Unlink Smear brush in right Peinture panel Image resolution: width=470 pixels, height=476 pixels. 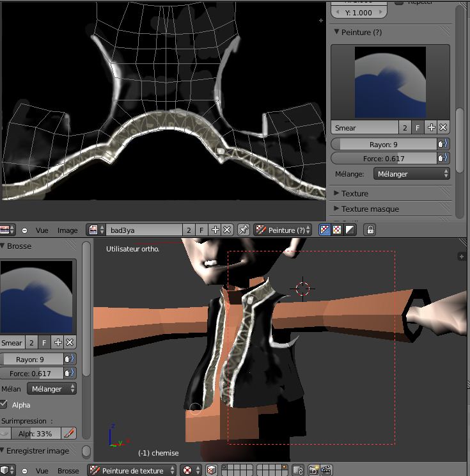(x=443, y=128)
